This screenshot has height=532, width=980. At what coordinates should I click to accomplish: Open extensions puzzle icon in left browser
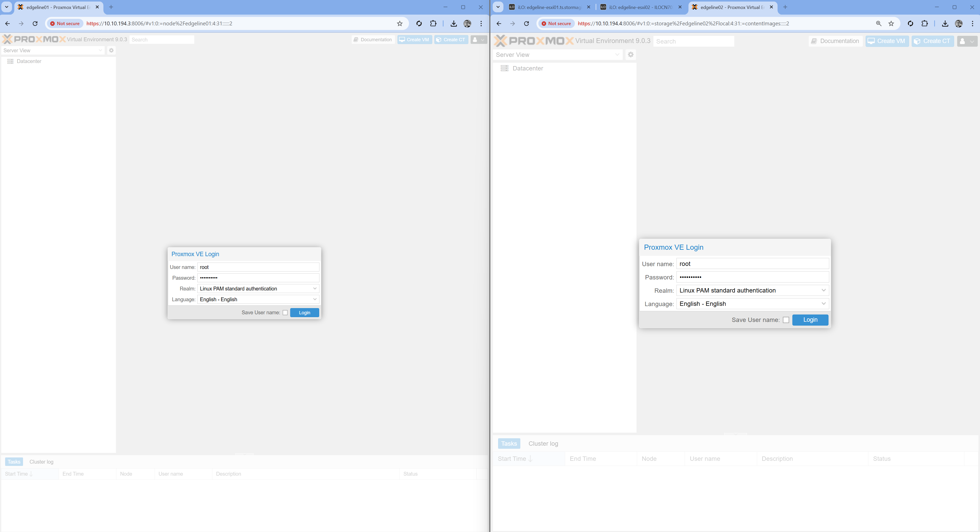coord(433,24)
